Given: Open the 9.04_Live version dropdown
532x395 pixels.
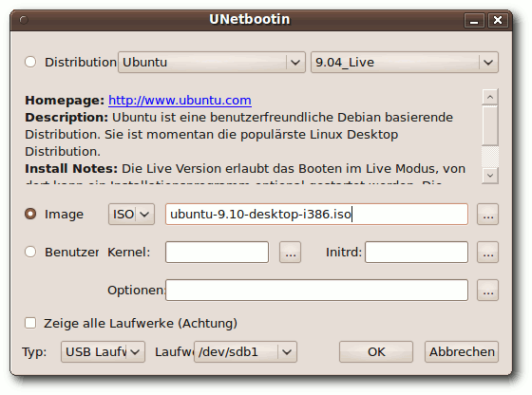Looking at the screenshot, I should click(x=405, y=62).
